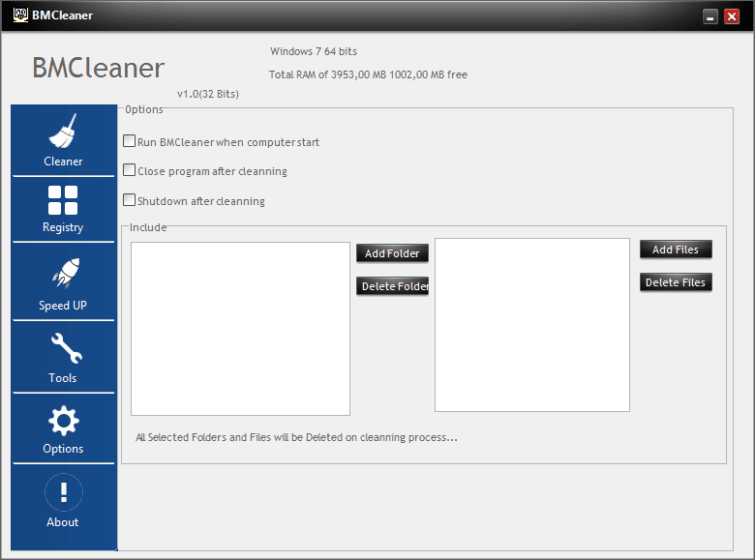This screenshot has width=755, height=560.
Task: Select the Options gear icon
Action: (64, 421)
